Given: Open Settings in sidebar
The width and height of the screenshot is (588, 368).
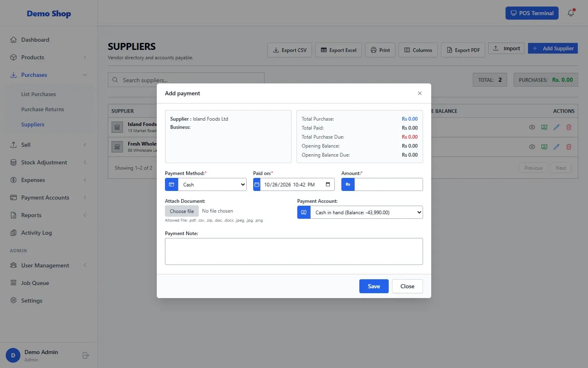Looking at the screenshot, I should (49, 301).
